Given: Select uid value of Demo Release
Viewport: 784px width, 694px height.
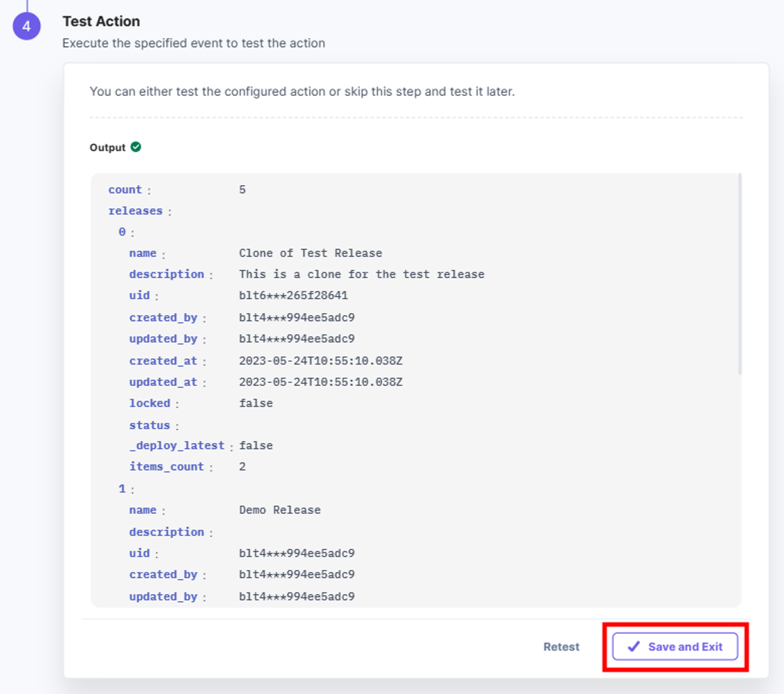Looking at the screenshot, I should point(297,553).
